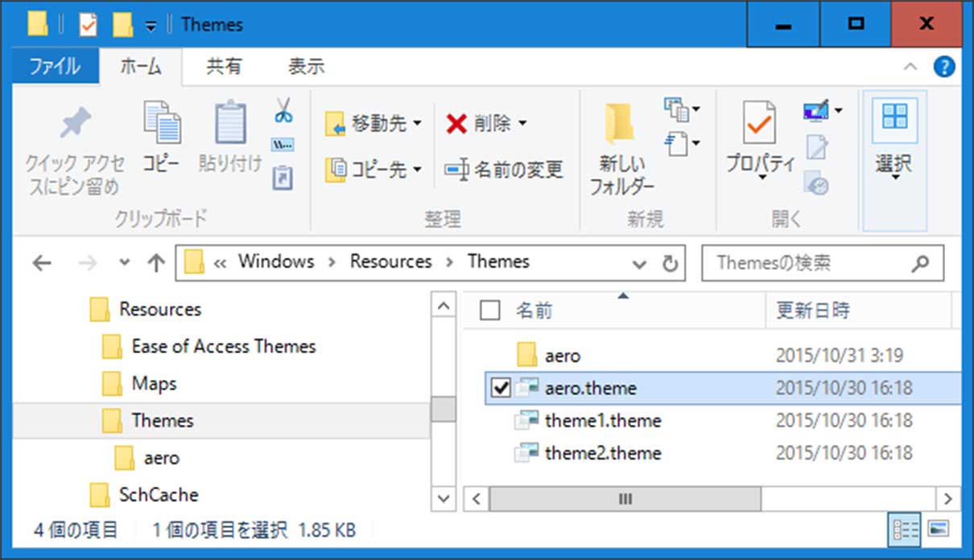Click the Copy path icon below scissors
This screenshot has height=560, width=974.
283,146
